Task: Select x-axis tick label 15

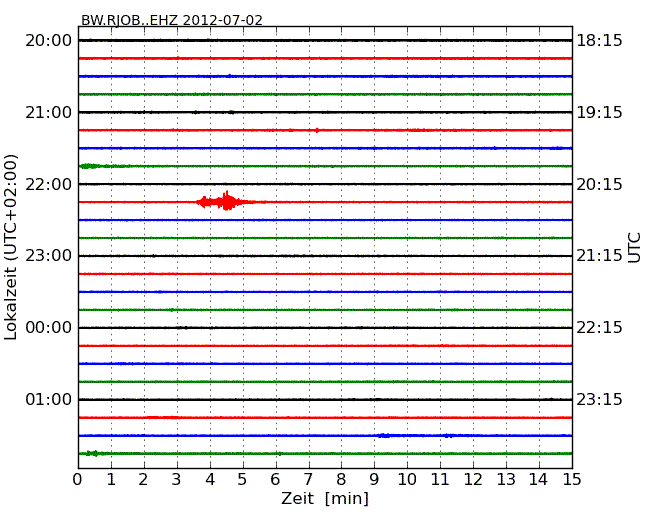Action: point(572,479)
